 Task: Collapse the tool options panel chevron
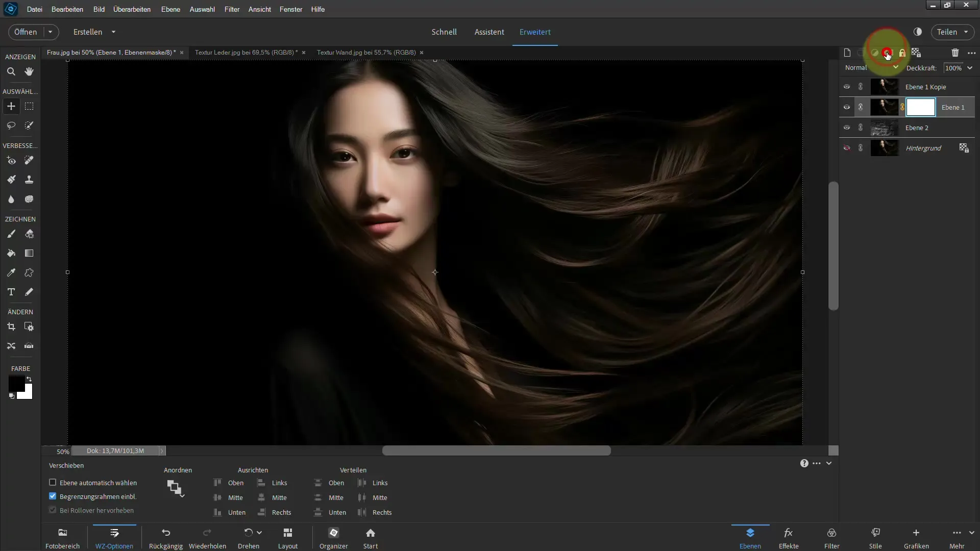click(x=829, y=463)
